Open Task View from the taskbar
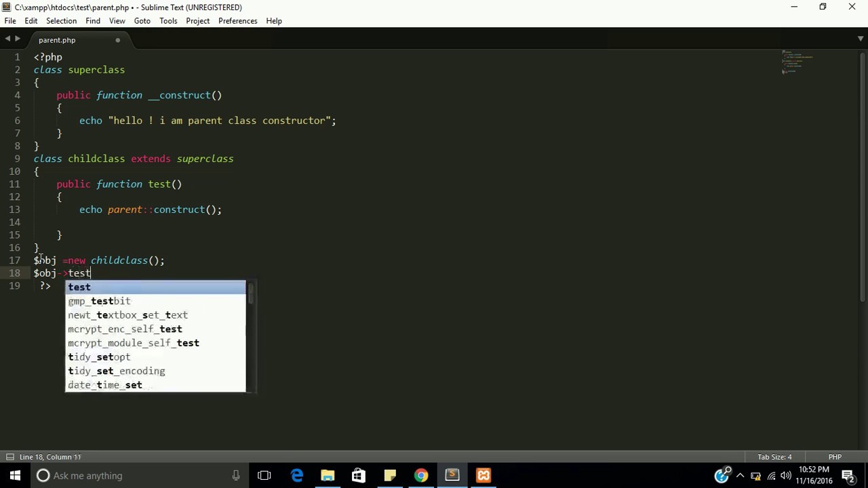868x488 pixels. (x=264, y=476)
